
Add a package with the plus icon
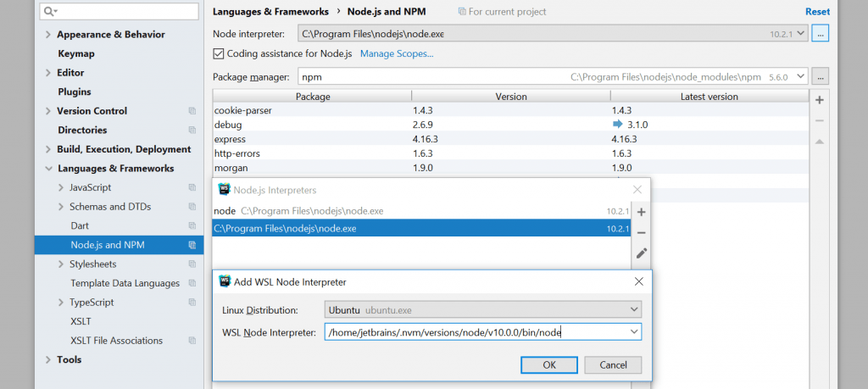click(x=820, y=100)
